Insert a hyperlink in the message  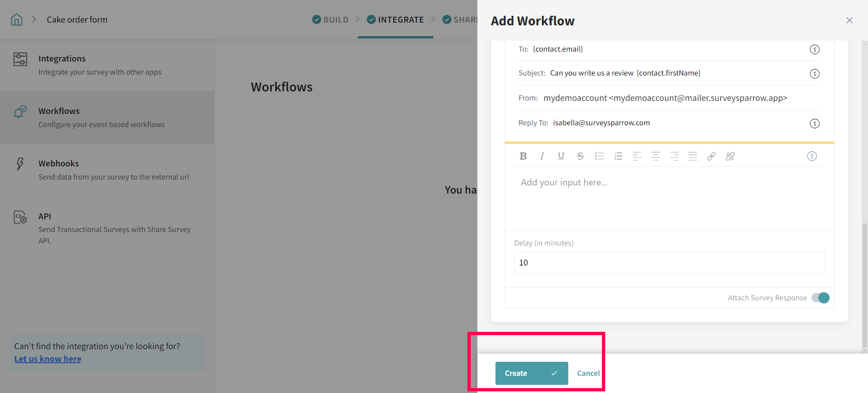tap(711, 156)
